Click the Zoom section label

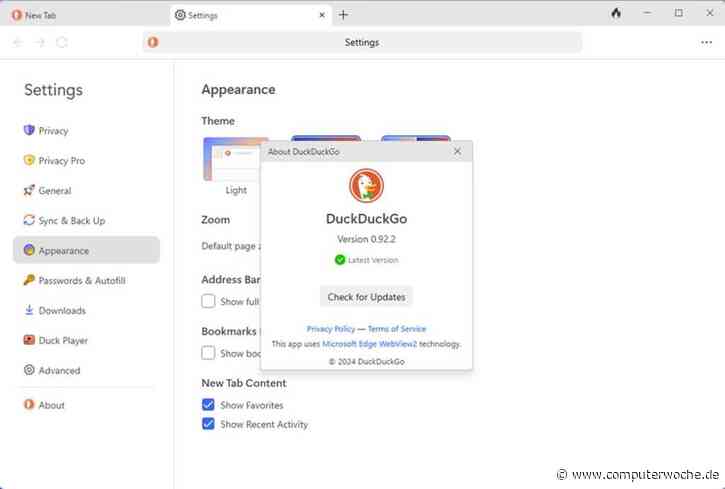(215, 220)
